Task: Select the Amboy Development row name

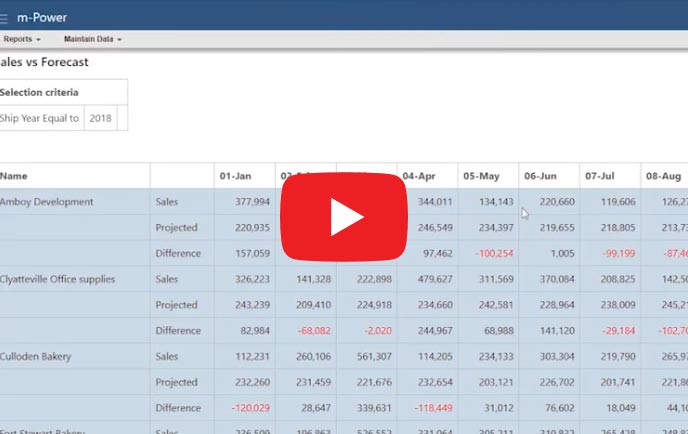Action: click(47, 202)
